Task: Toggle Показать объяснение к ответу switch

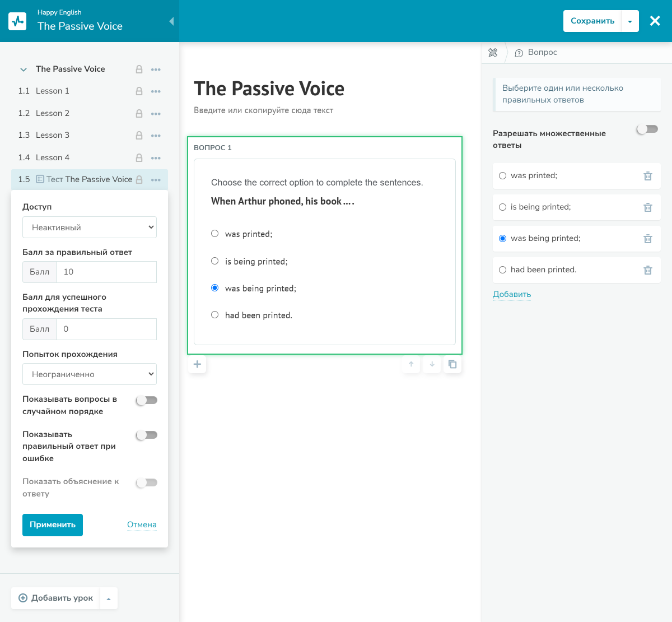Action: 147,482
